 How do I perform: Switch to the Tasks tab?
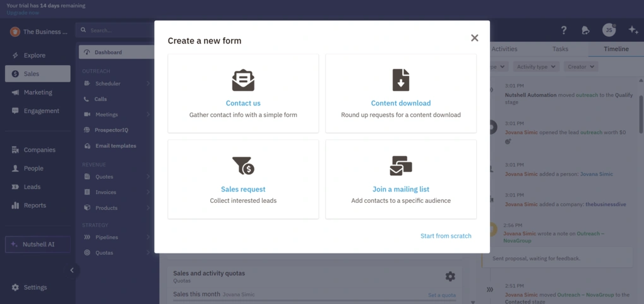pyautogui.click(x=560, y=49)
